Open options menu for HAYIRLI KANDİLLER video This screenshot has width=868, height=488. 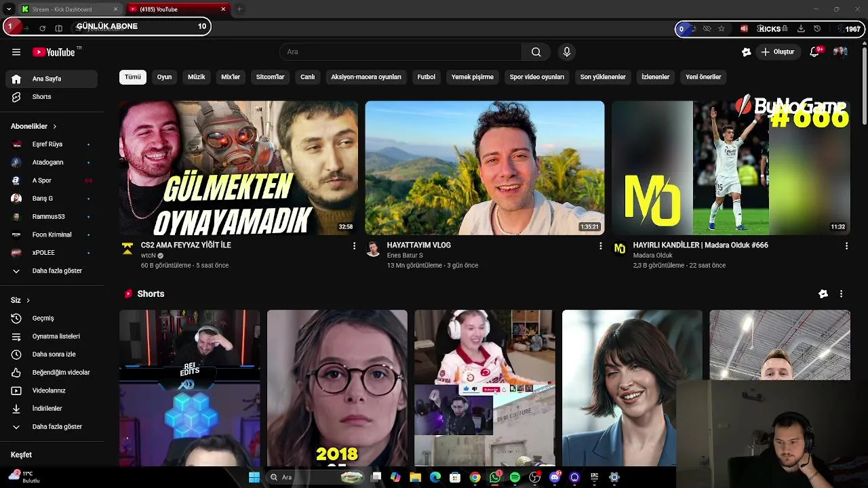[x=846, y=246]
